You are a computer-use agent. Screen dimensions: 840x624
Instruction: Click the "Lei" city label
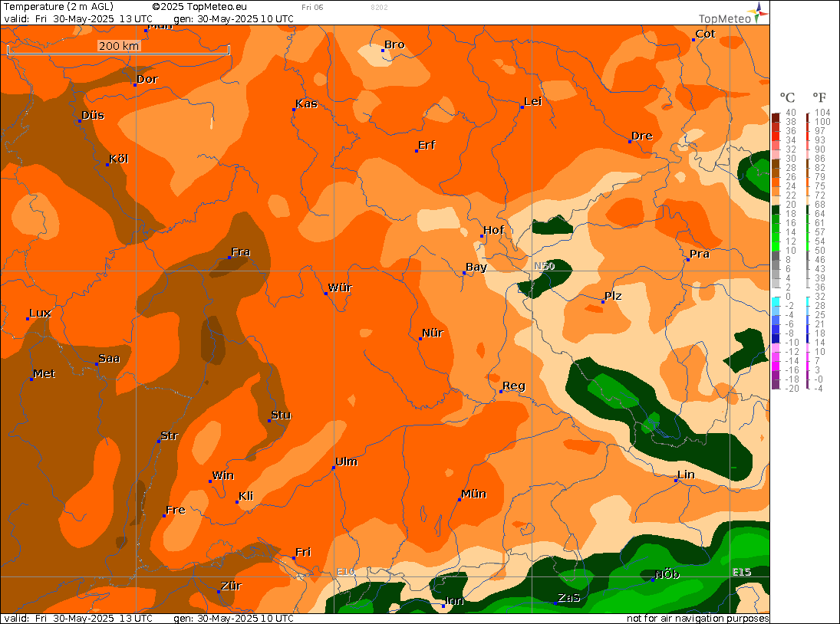533,102
